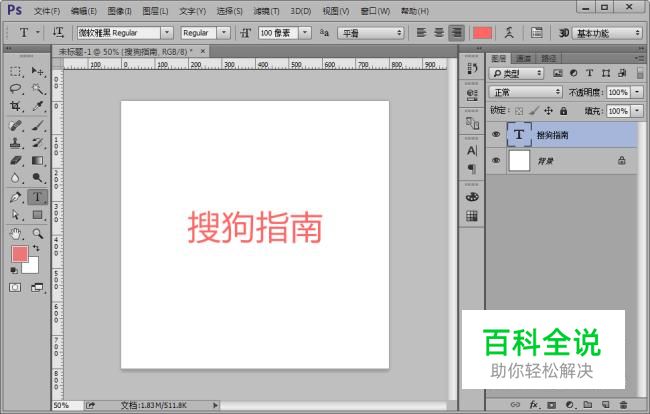Click the zoom percentage field 50%
The image size is (650, 414).
(x=66, y=405)
